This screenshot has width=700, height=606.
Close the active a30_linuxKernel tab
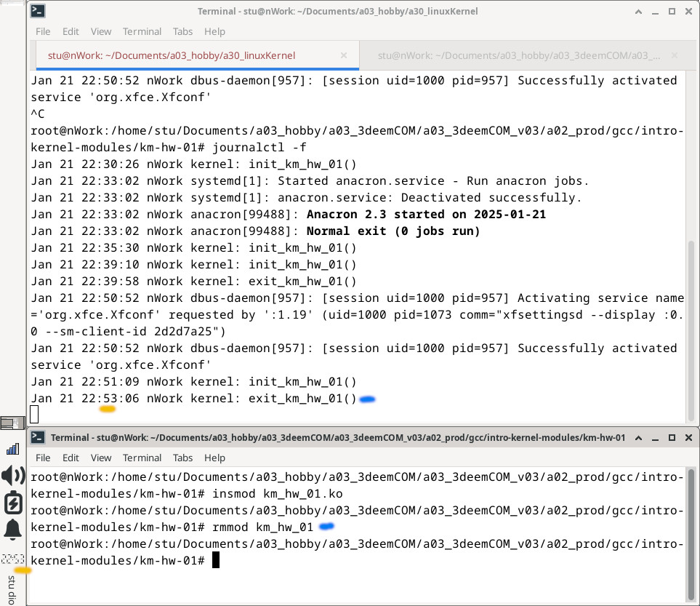[x=344, y=55]
